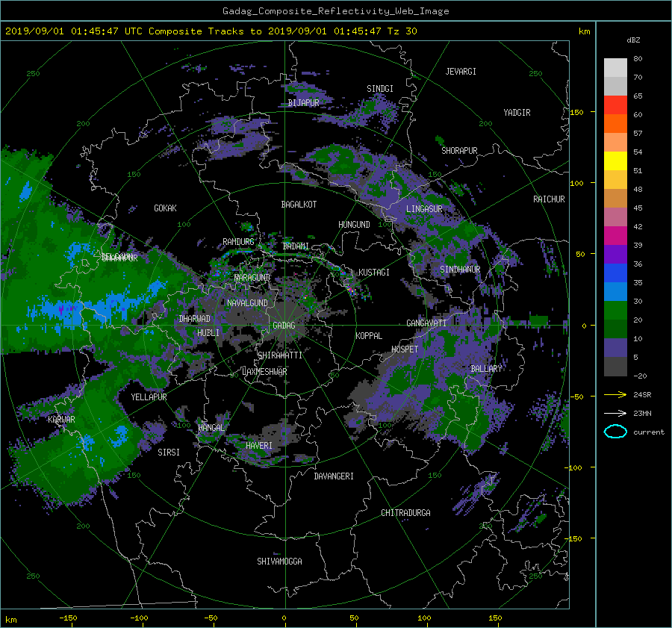Click the purple-slate 5 dBZ swatch

click(x=615, y=348)
